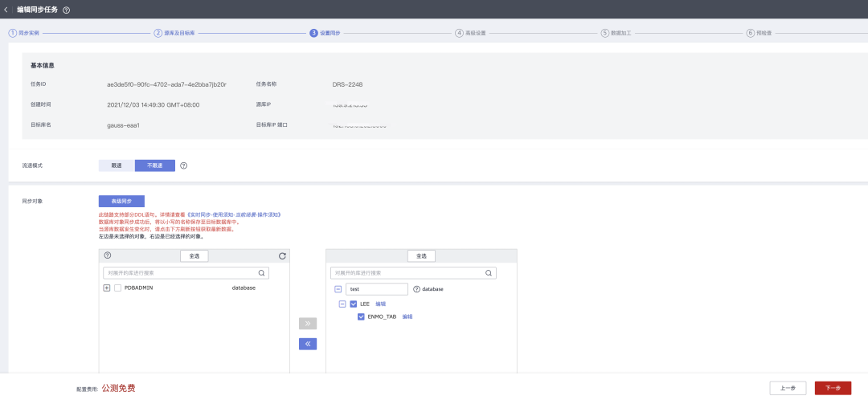This screenshot has height=400, width=868.
Task: Select the 限速 flow mode option
Action: pos(117,165)
